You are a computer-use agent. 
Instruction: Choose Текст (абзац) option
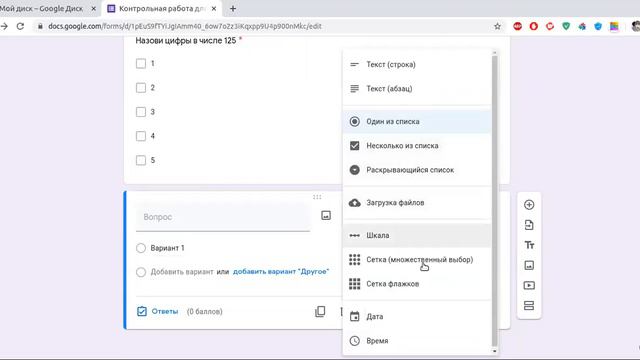[417, 89]
